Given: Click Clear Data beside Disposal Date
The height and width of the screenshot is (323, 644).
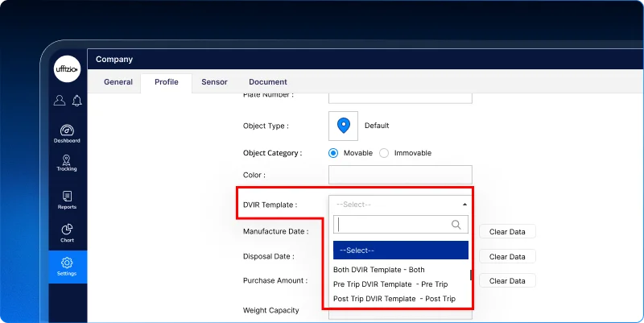Looking at the screenshot, I should (x=507, y=256).
